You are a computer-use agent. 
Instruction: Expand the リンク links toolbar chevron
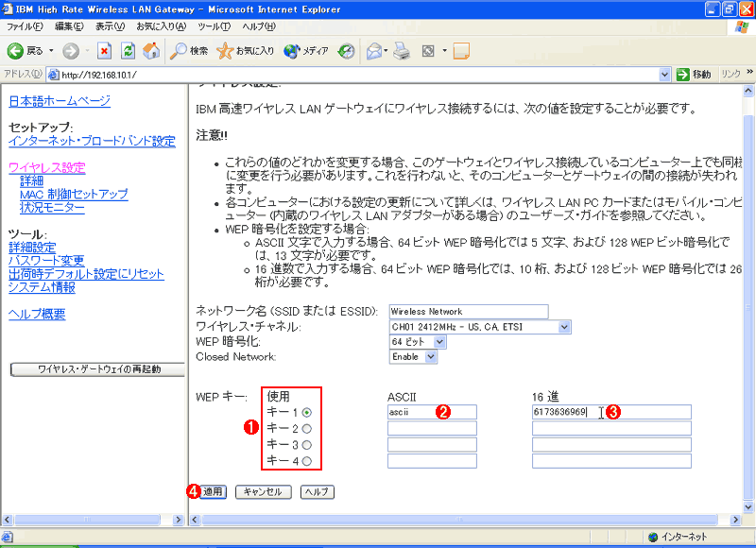[x=749, y=73]
